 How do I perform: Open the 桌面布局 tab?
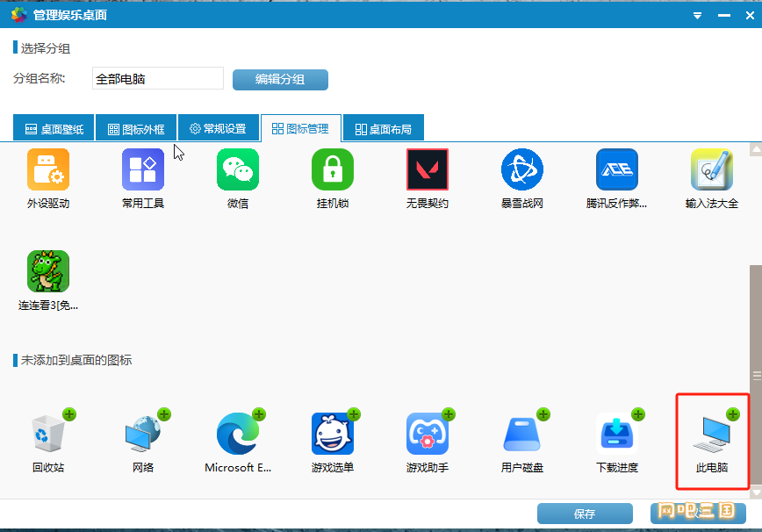(x=384, y=128)
